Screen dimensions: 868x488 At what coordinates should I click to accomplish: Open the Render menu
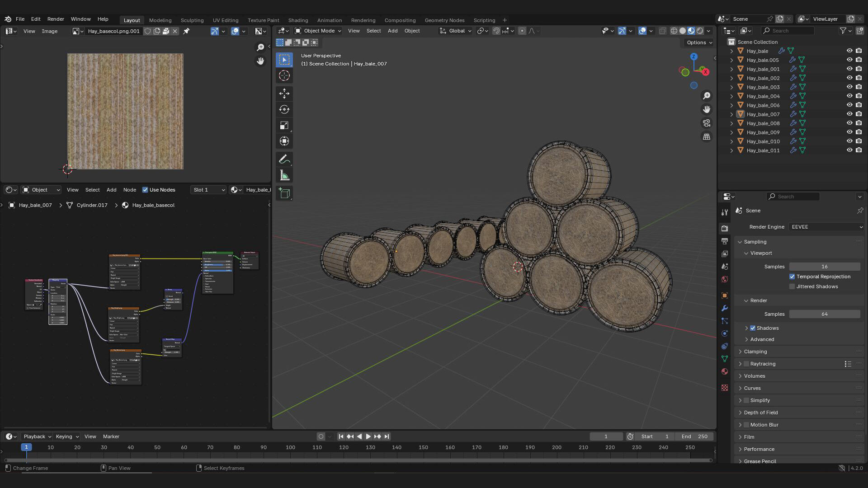56,19
